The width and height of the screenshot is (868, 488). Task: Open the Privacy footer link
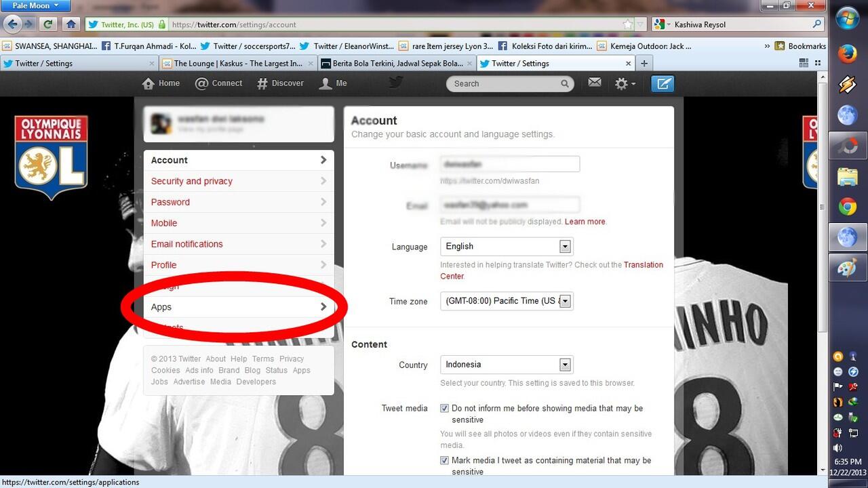(x=292, y=359)
